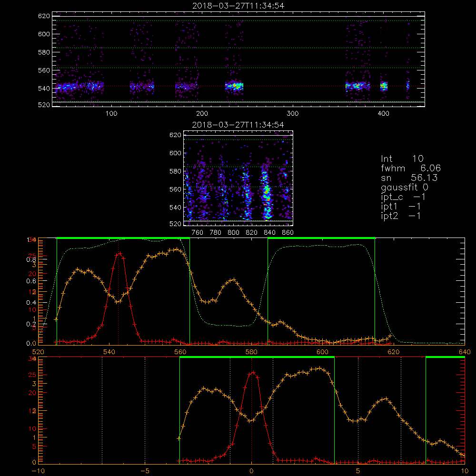
Task: Click x-axis label 800 on middle plot
Action: pos(233,233)
